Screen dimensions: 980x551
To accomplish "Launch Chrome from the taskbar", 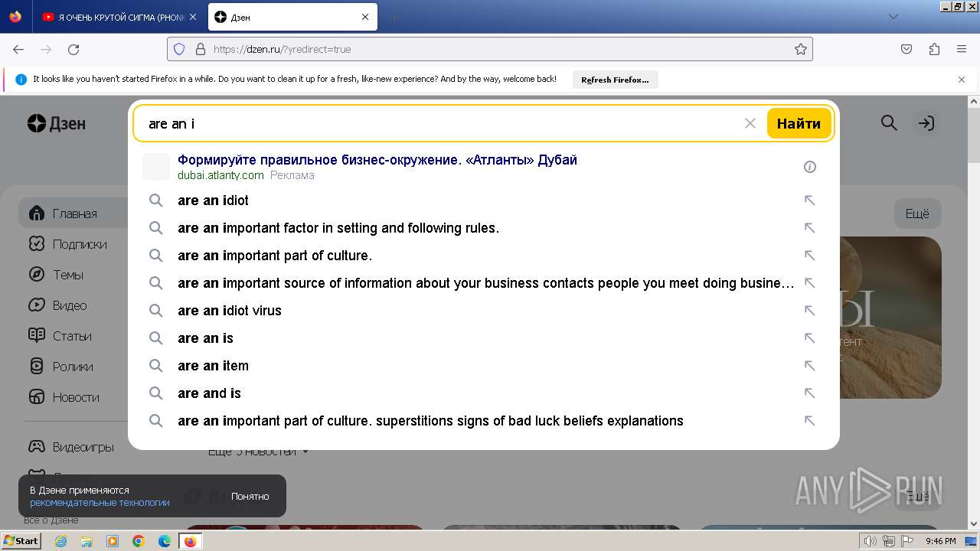I will click(139, 541).
